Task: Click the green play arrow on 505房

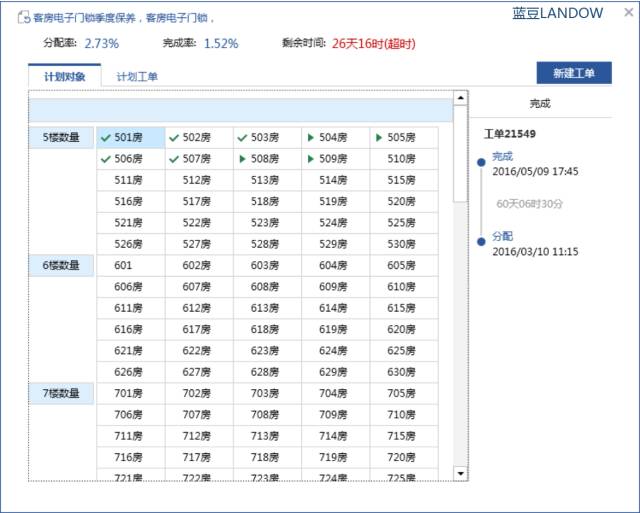Action: pyautogui.click(x=379, y=138)
